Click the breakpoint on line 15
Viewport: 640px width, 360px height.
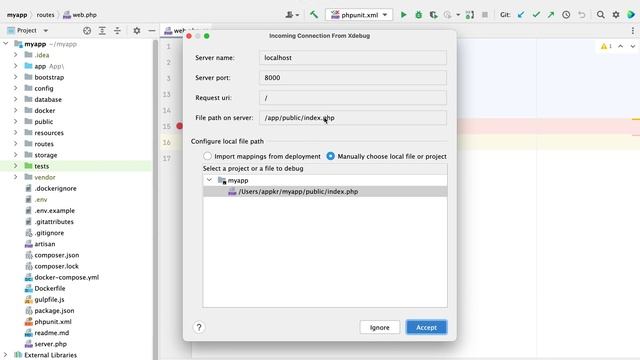[x=179, y=126]
